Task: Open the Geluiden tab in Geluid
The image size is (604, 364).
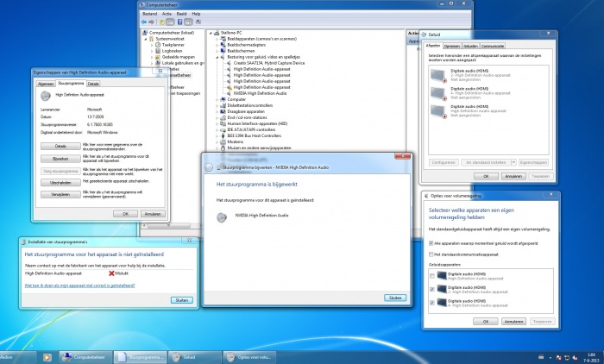Action: tap(470, 46)
